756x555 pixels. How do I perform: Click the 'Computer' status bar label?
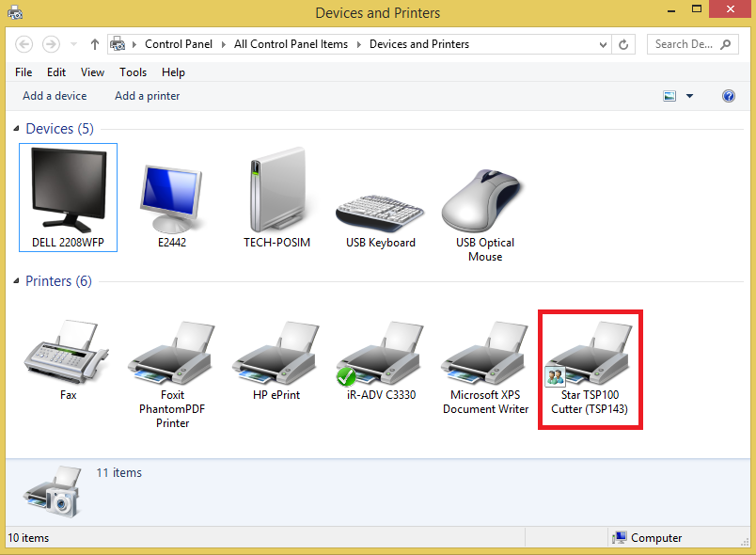point(656,538)
